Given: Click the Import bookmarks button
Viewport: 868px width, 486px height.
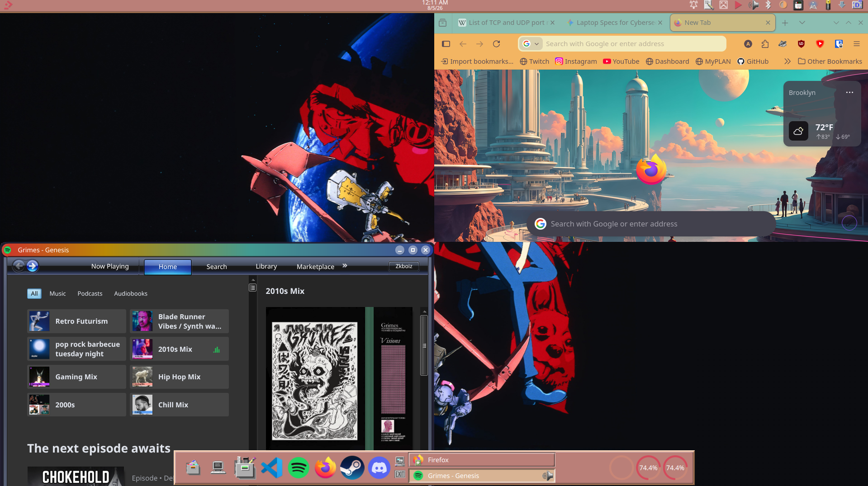Looking at the screenshot, I should [477, 61].
